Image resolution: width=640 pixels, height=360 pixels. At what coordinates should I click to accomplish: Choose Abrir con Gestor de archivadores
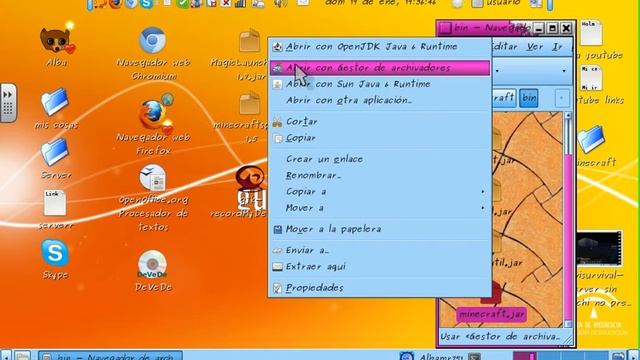point(380,68)
